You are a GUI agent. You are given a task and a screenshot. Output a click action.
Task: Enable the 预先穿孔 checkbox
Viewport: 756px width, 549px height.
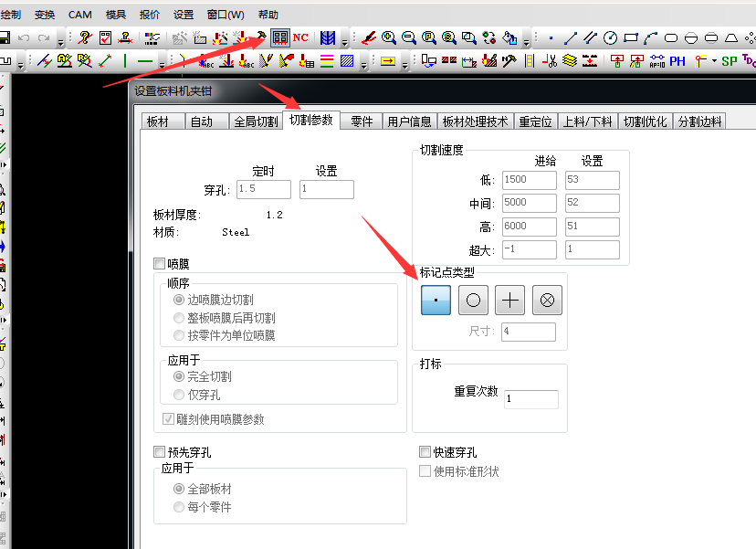160,452
